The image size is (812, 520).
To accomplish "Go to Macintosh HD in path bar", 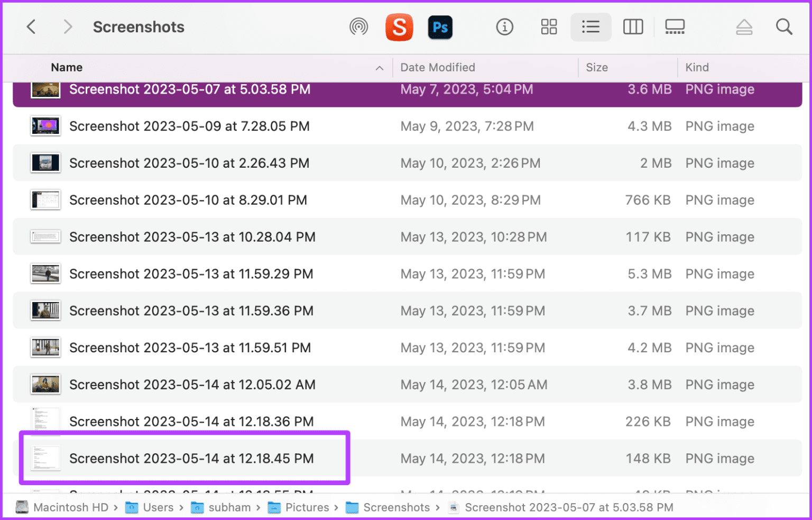I will pos(70,507).
